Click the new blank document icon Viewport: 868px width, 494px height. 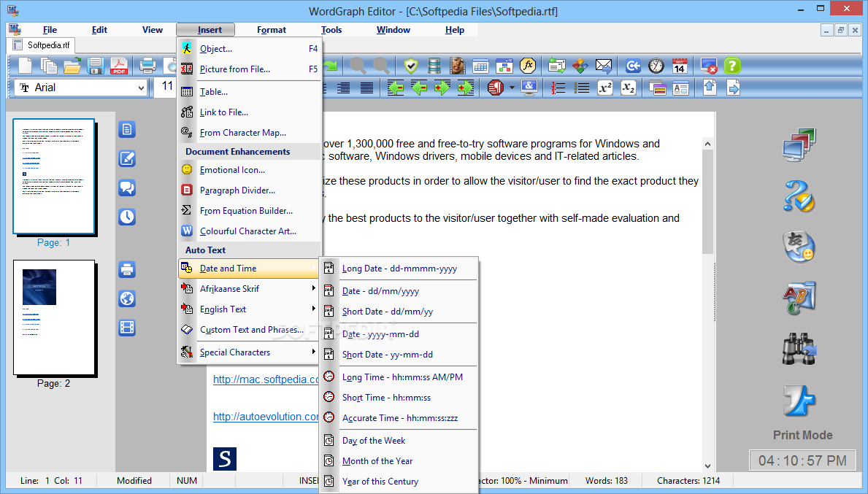(x=25, y=66)
